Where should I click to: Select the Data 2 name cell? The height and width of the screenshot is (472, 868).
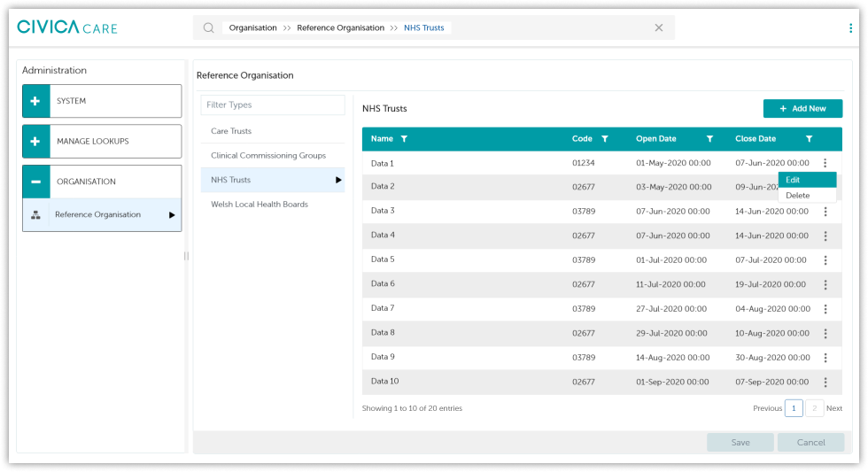(x=383, y=187)
